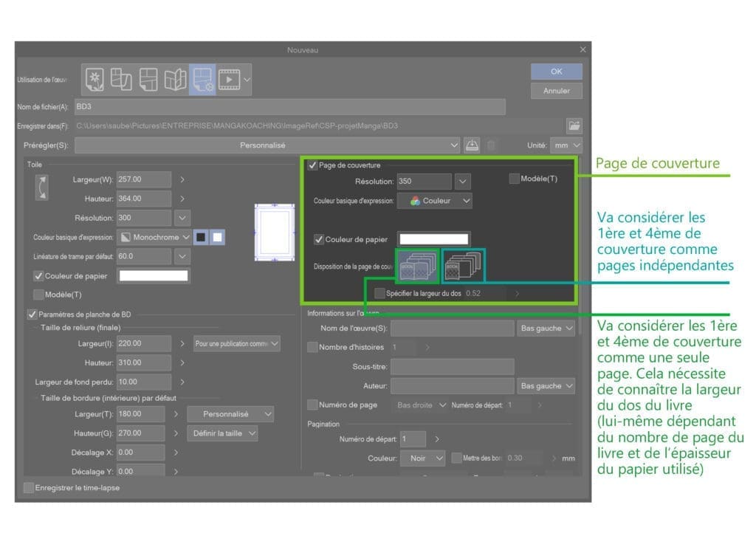Toggle the Page de couverture checkbox
The height and width of the screenshot is (533, 756).
pos(312,165)
